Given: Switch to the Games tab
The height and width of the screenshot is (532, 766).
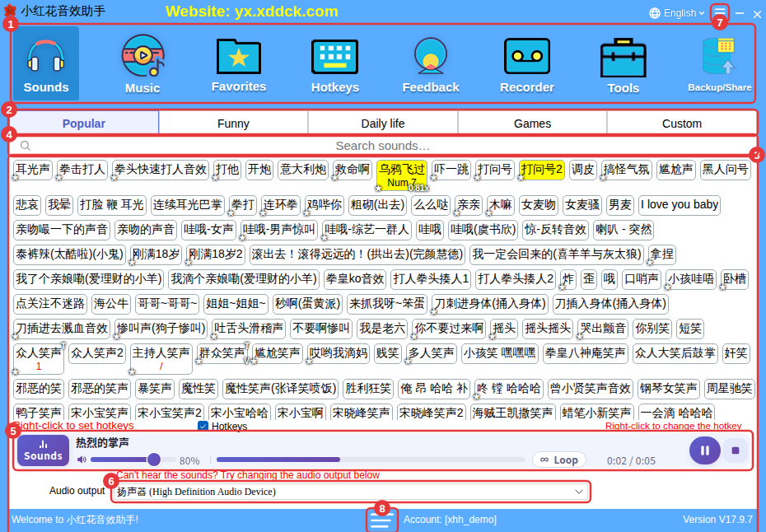Looking at the screenshot, I should pos(532,124).
